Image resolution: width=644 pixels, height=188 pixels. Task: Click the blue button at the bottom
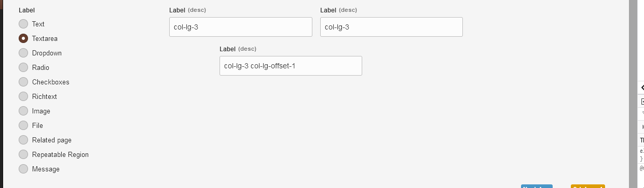click(x=537, y=186)
